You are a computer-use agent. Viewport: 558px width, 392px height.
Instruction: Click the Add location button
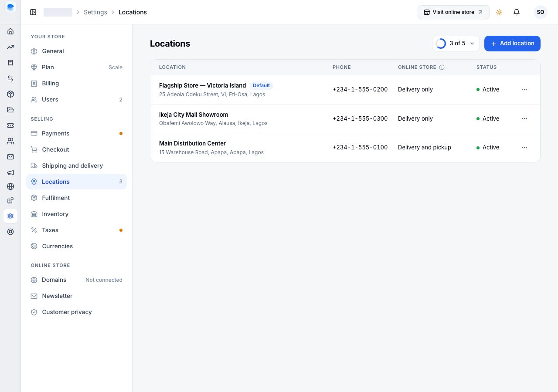(512, 44)
